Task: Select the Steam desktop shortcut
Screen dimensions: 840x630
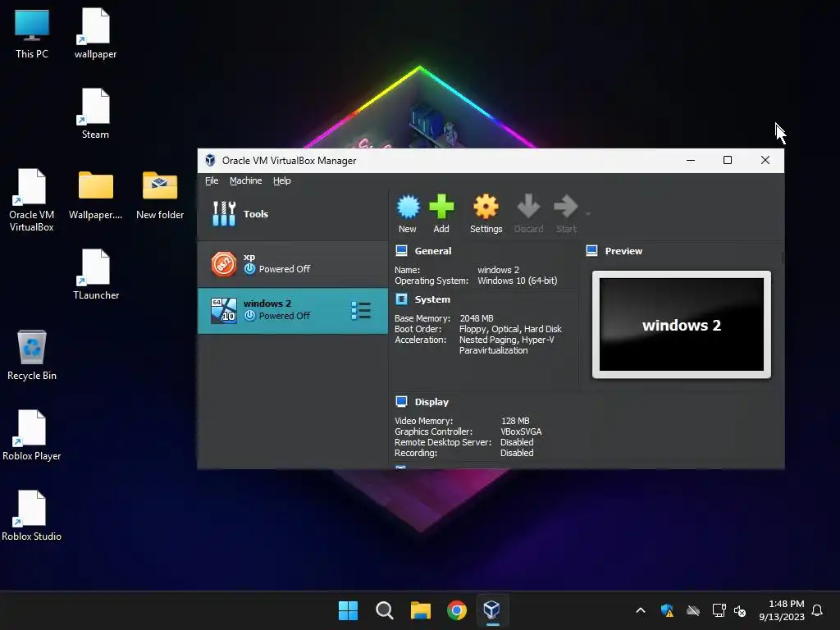Action: [x=95, y=113]
